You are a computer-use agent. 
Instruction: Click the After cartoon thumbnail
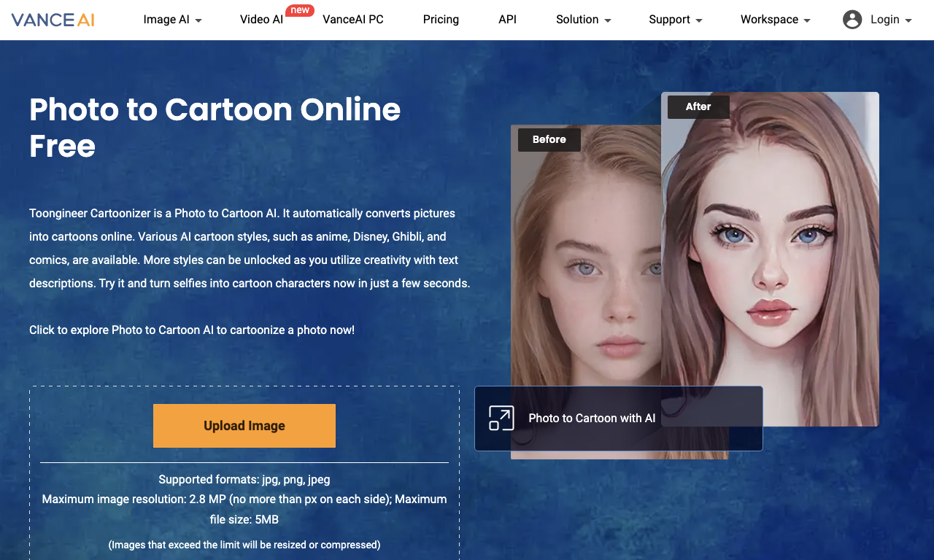pyautogui.click(x=770, y=259)
